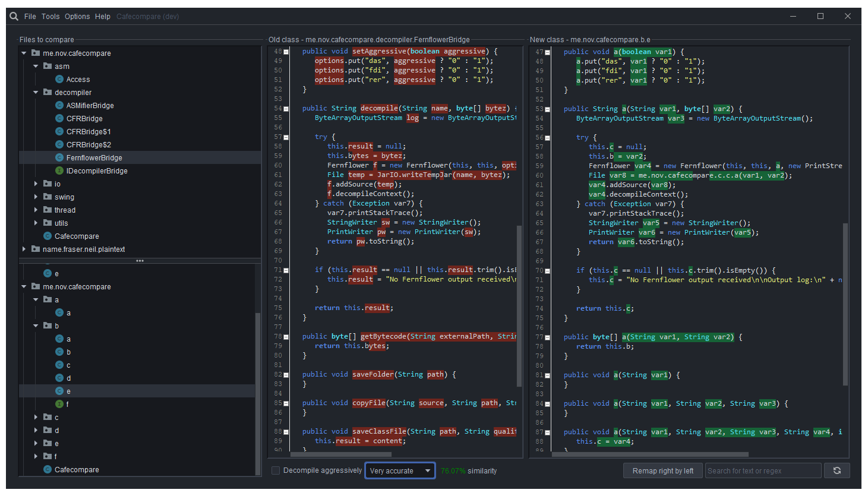Screen dimensions: 868x496
Task: Enable the Decompile aggressively checkbox
Action: pos(276,470)
